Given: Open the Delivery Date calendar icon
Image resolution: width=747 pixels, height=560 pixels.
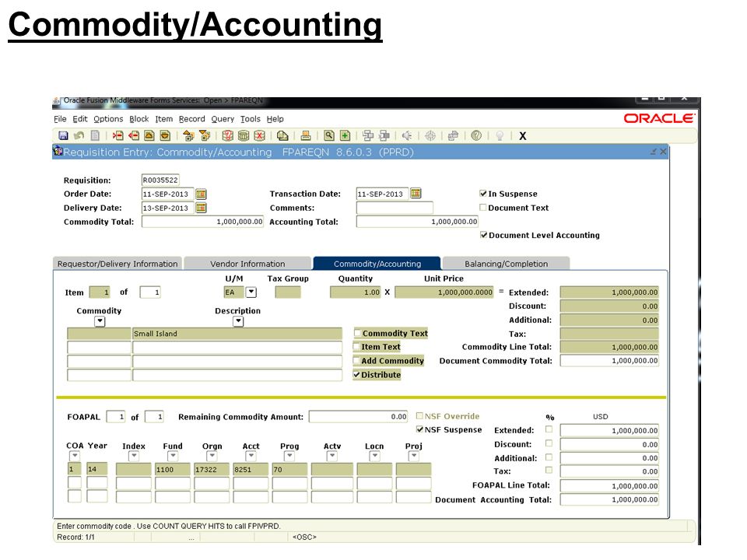Looking at the screenshot, I should [201, 208].
